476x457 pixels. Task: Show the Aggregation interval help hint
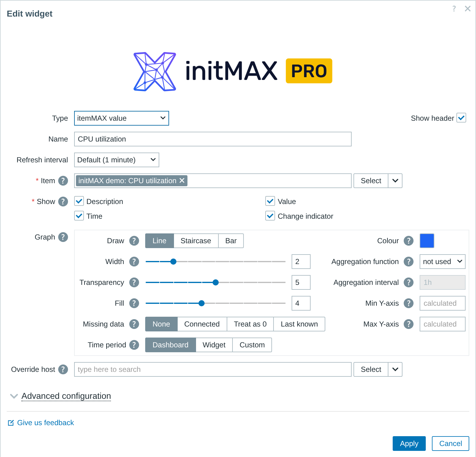tap(409, 282)
